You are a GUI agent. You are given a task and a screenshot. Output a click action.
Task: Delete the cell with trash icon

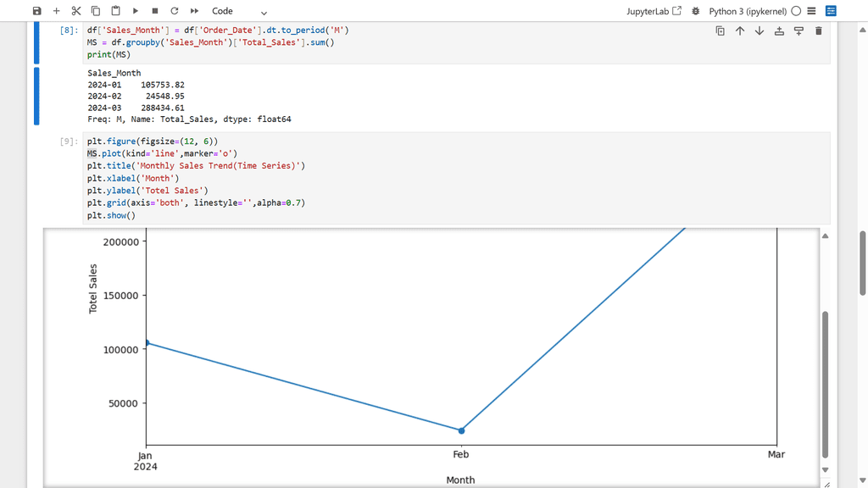pyautogui.click(x=818, y=31)
